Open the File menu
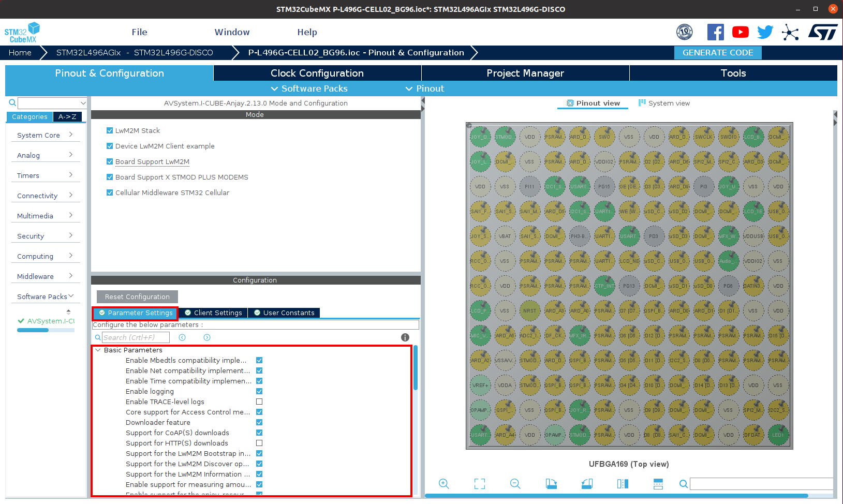Screen dimensions: 843x504 pyautogui.click(x=139, y=32)
